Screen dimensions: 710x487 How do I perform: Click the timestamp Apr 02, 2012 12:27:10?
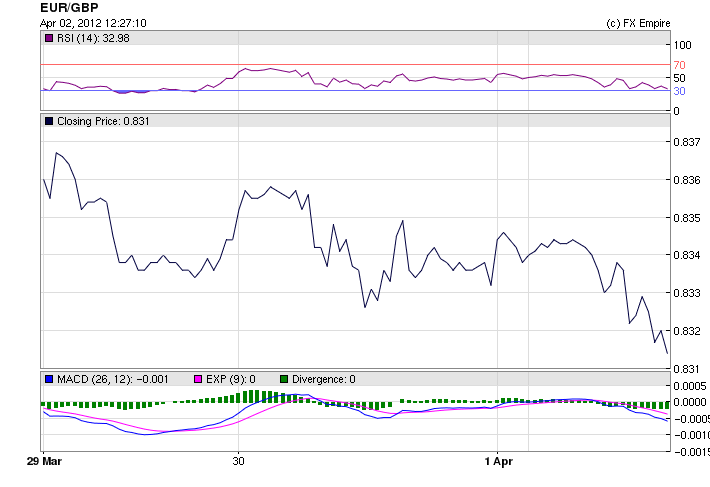(x=93, y=23)
